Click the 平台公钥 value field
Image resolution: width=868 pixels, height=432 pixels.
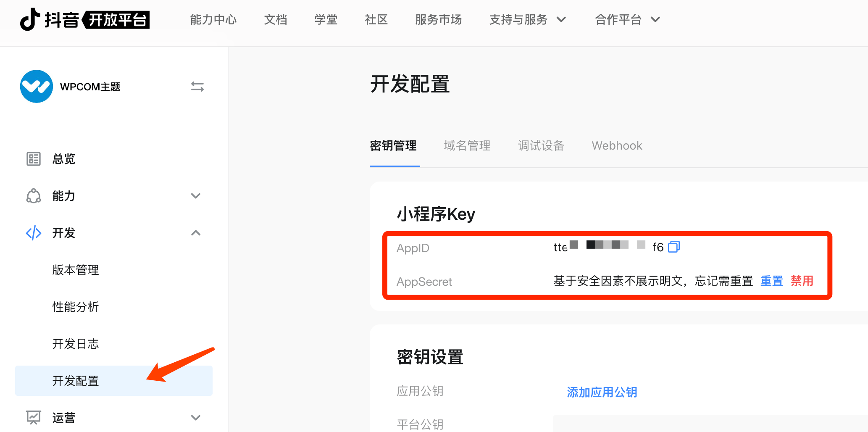tap(710, 424)
